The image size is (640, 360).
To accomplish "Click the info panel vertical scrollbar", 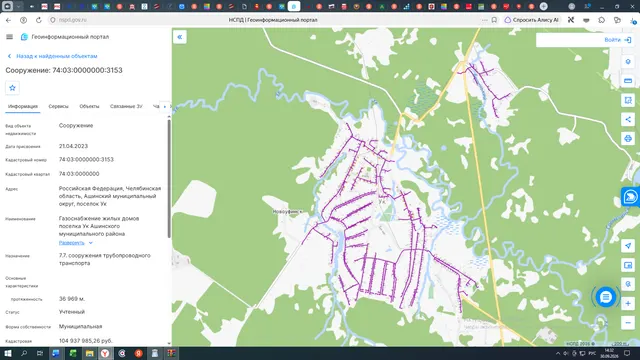I will pos(169,178).
